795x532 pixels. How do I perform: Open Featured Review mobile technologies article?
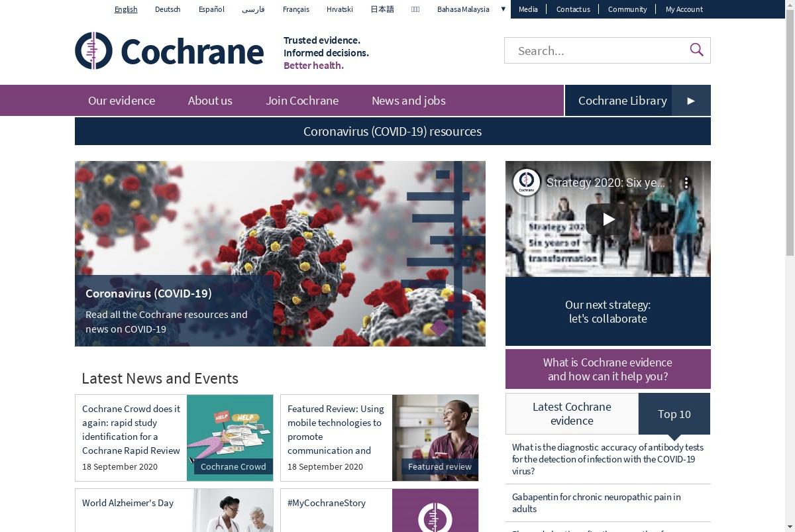[x=336, y=429]
